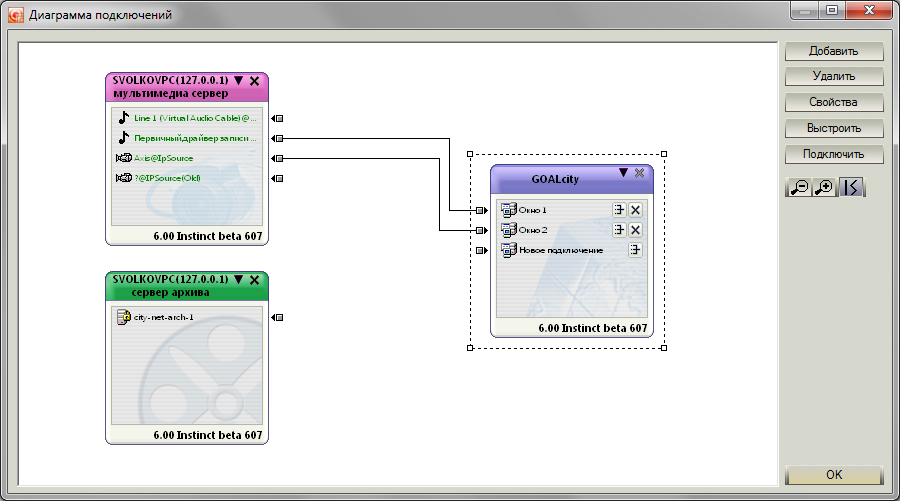Click the Удалить button

tap(833, 76)
